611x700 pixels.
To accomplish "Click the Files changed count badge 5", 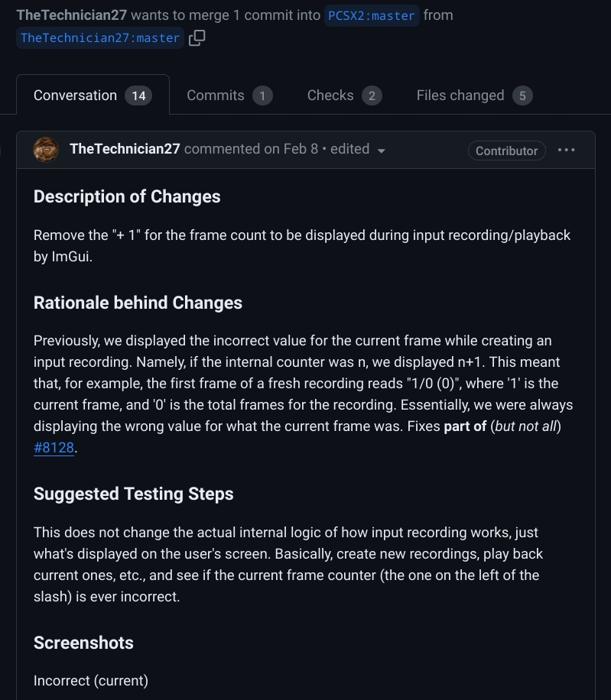I will pyautogui.click(x=522, y=96).
